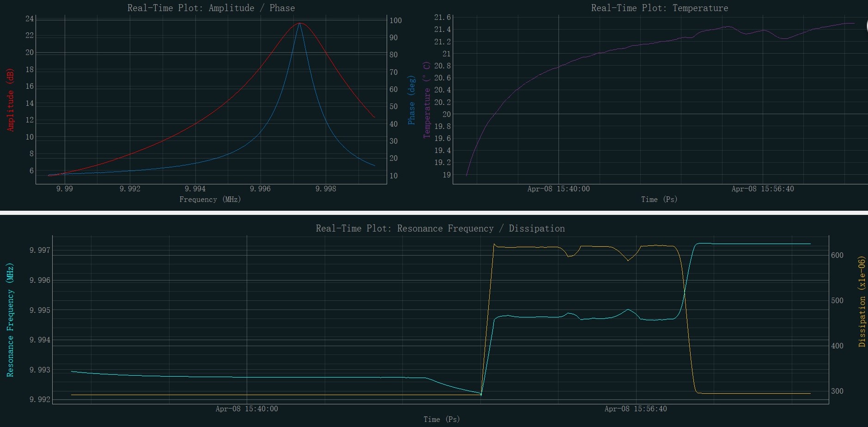Viewport: 868px width, 427px height.
Task: Click the 9.997 resonance frequency tick
Action: (x=39, y=250)
